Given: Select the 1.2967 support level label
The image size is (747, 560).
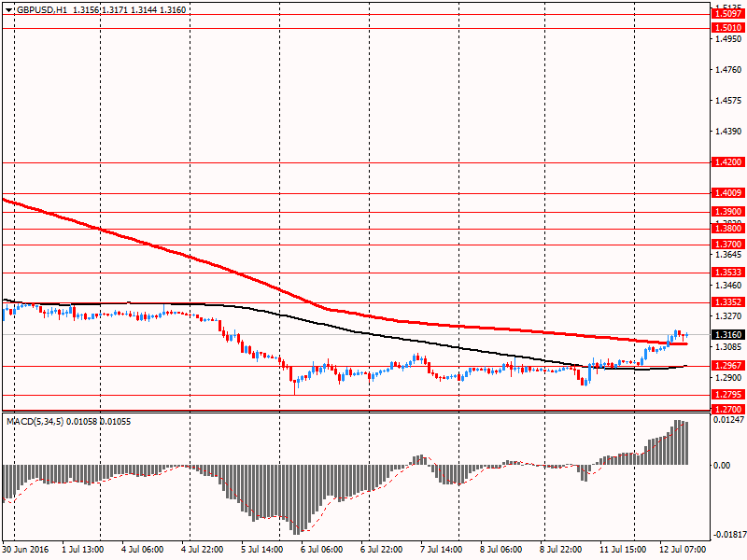Looking at the screenshot, I should point(728,366).
